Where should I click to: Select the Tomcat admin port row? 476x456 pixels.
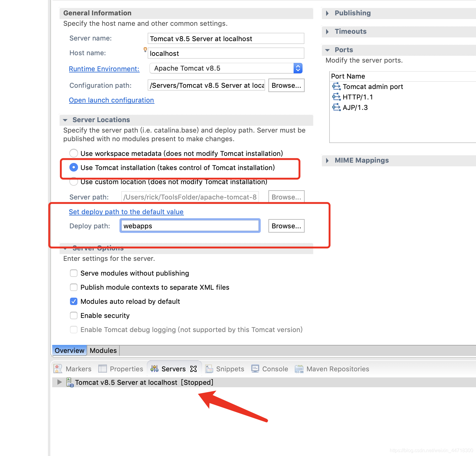(x=404, y=87)
